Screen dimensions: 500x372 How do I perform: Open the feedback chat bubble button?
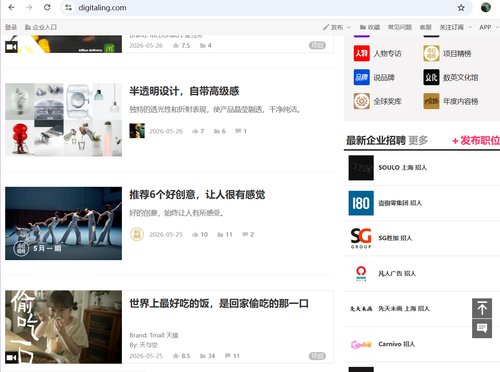pos(482,328)
